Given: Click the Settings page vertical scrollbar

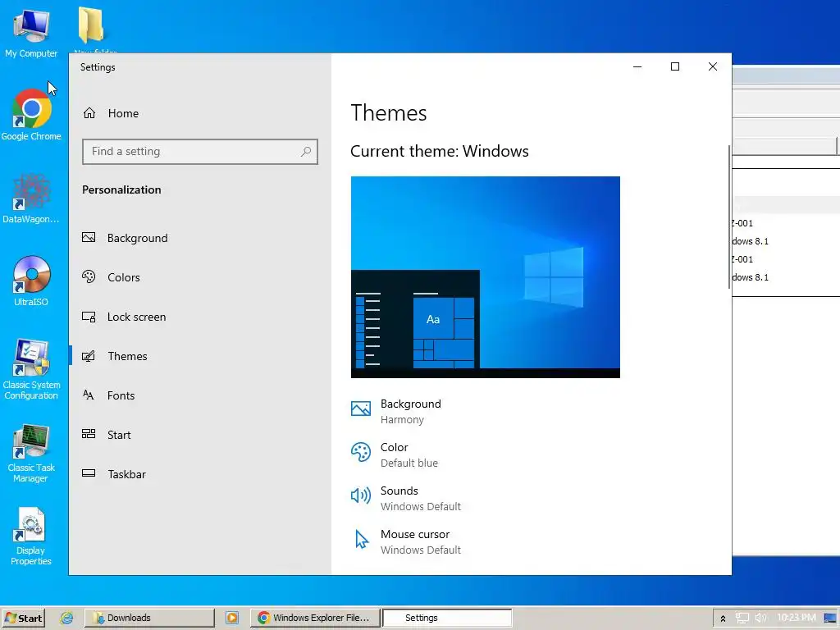Looking at the screenshot, I should (729, 217).
